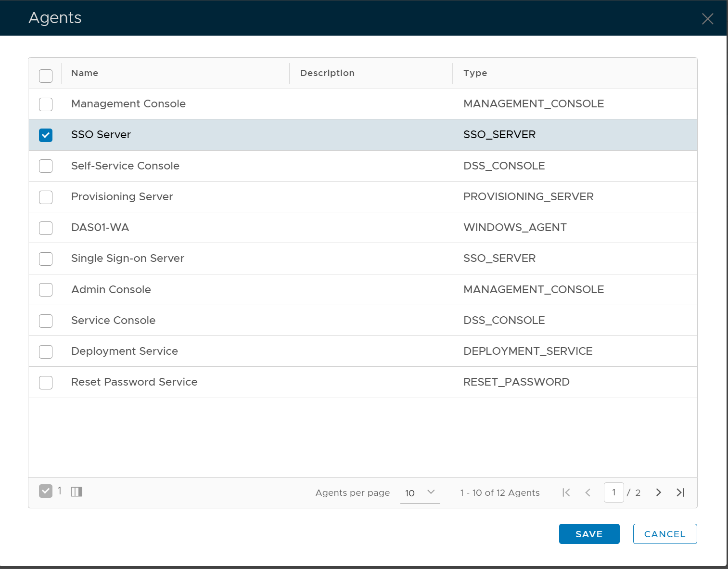
Task: Open the Agents per page dropdown
Action: click(420, 492)
